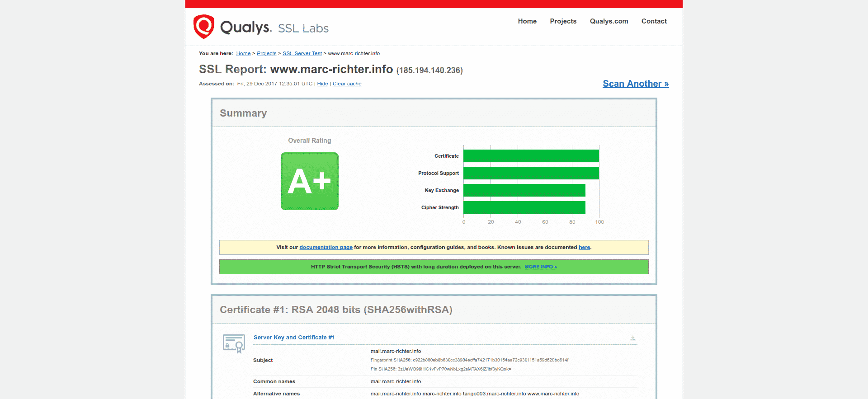Click the 'Certificate' chart label
The image size is (868, 399).
click(447, 156)
